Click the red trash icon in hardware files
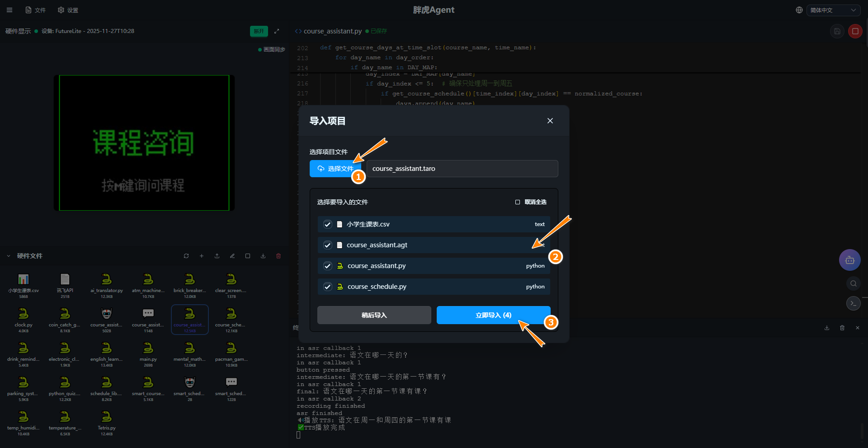Screen dimensions: 868x448 (278, 256)
